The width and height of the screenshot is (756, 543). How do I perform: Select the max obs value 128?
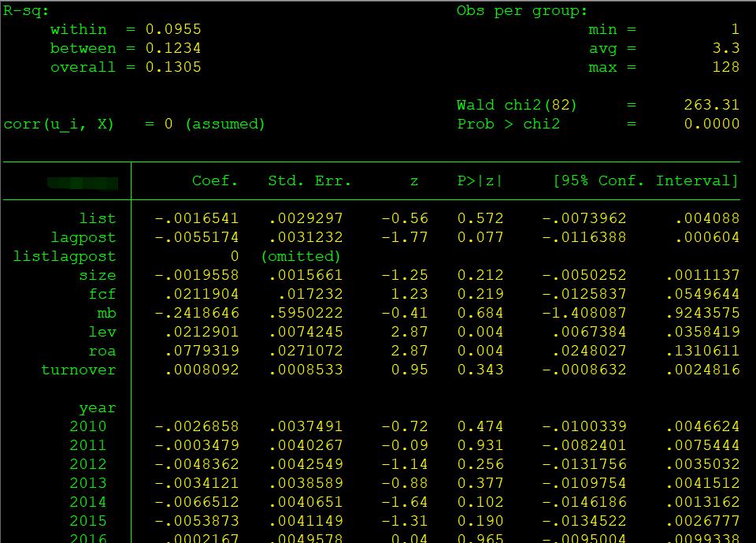point(725,67)
